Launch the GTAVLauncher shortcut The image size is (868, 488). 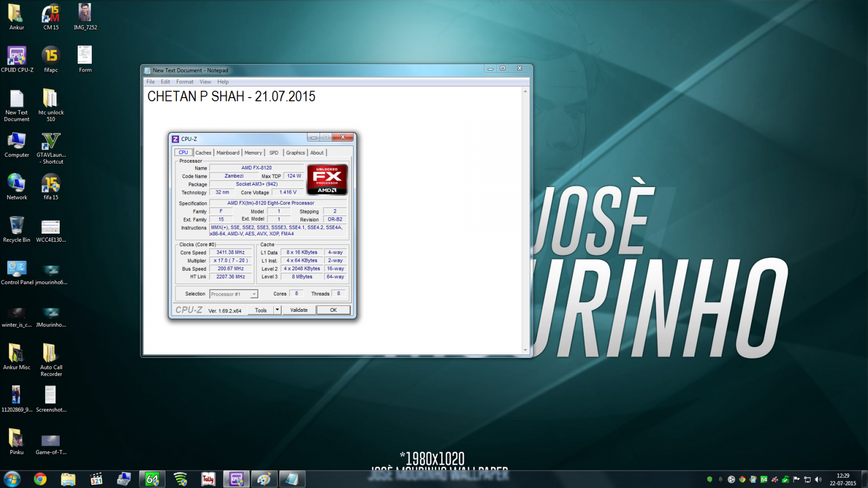[x=51, y=148]
